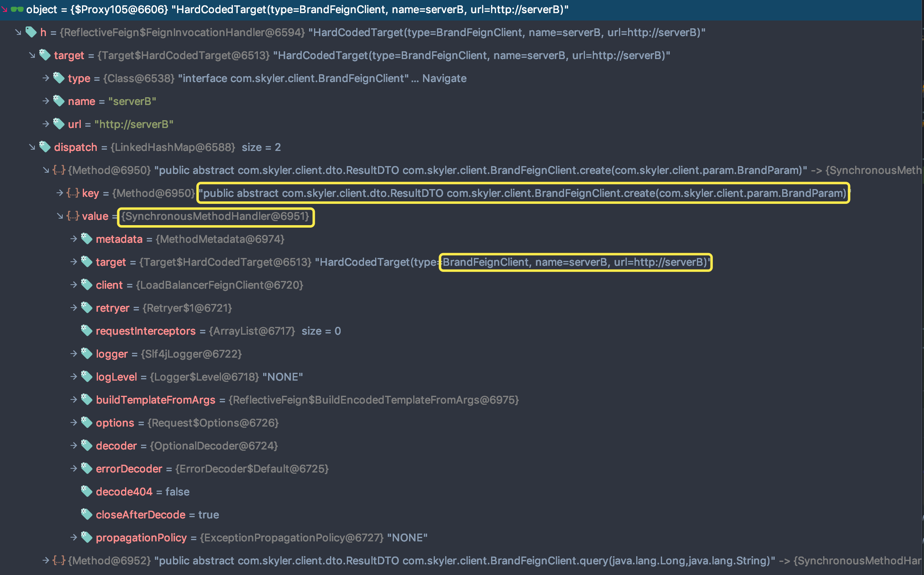Collapse the value SynchronousMethodHandler node
Screen dimensions: 924x575
(60, 216)
